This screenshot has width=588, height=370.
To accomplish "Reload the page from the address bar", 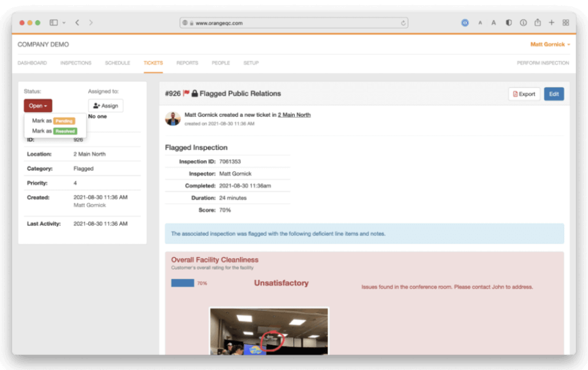I will 404,23.
